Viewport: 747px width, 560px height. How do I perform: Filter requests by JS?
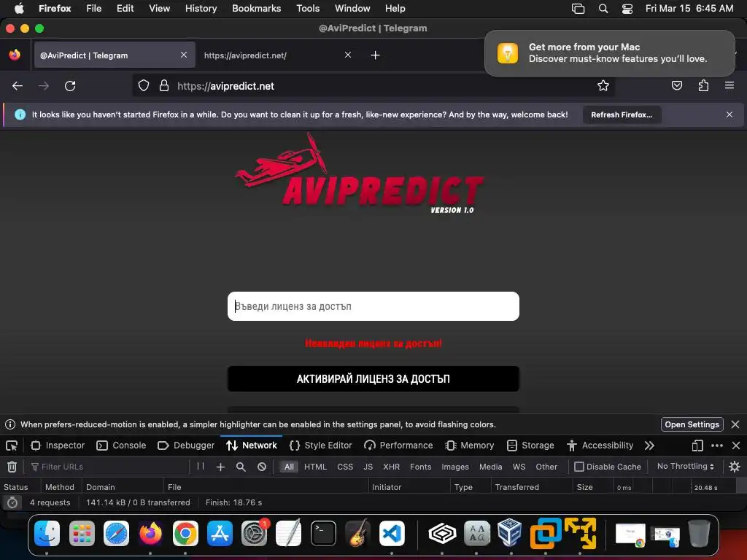(x=368, y=467)
